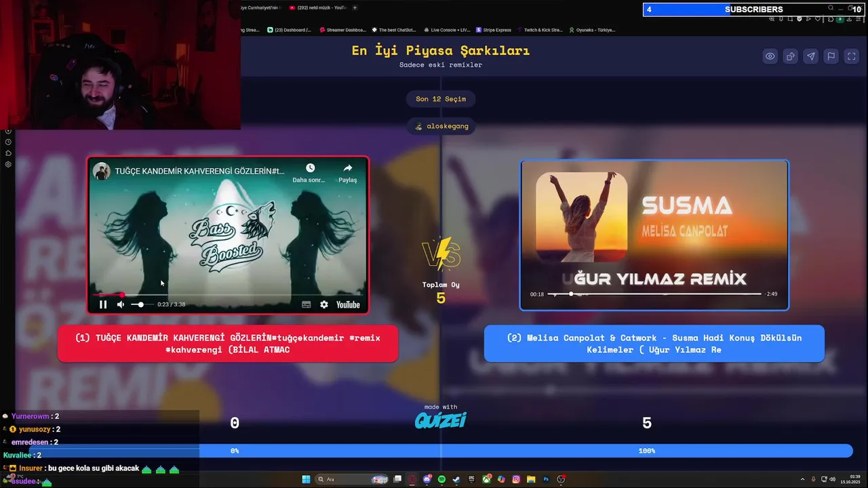The image size is (868, 488).
Task: Open the Live Console bookmark
Action: [446, 30]
